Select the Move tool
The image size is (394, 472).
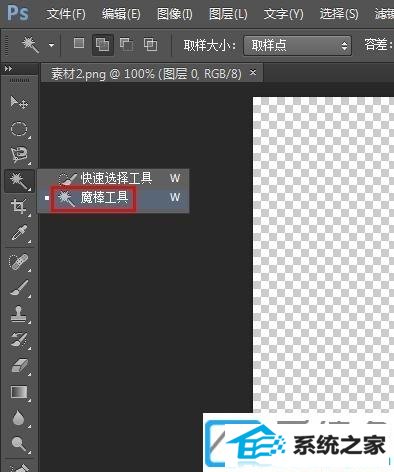coord(19,102)
